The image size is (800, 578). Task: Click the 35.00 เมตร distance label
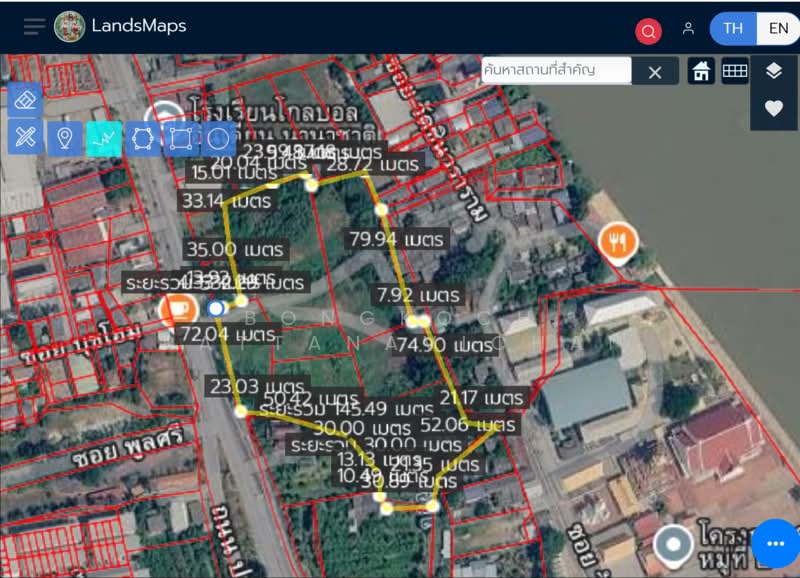tap(235, 249)
